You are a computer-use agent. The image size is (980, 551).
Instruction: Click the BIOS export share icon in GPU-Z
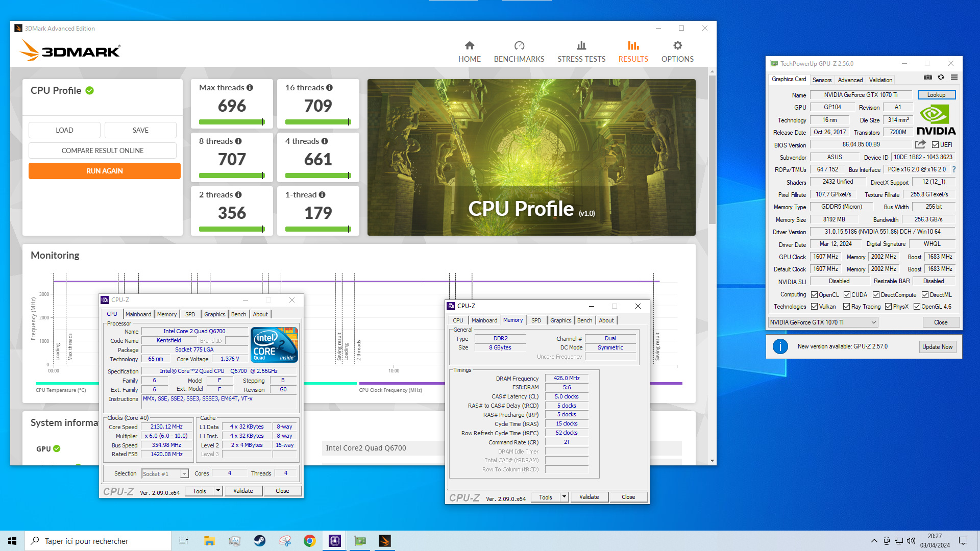pos(920,144)
